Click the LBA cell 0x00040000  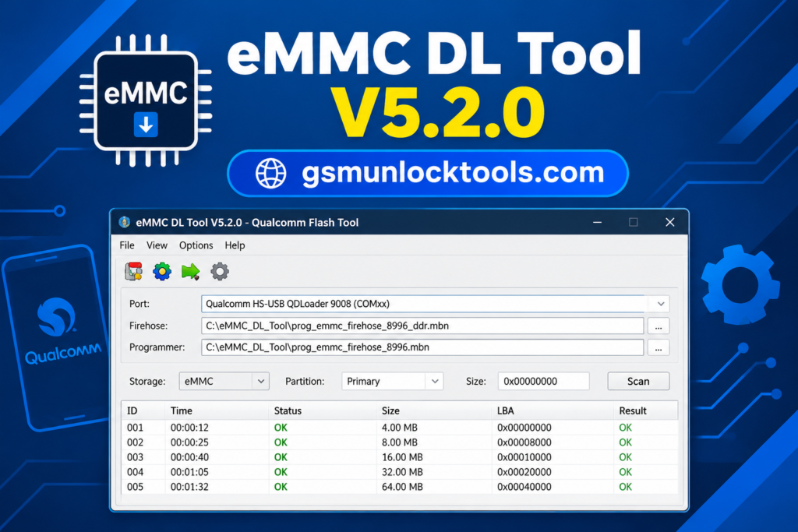point(524,486)
